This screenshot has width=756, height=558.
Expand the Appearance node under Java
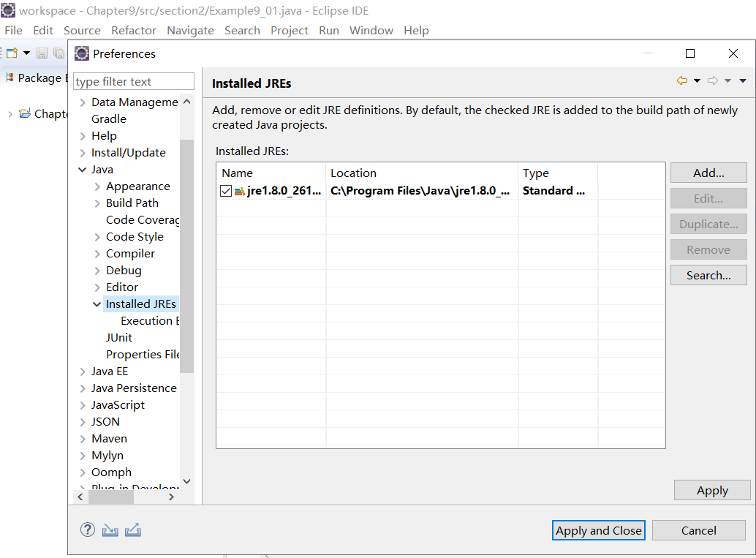[x=97, y=186]
